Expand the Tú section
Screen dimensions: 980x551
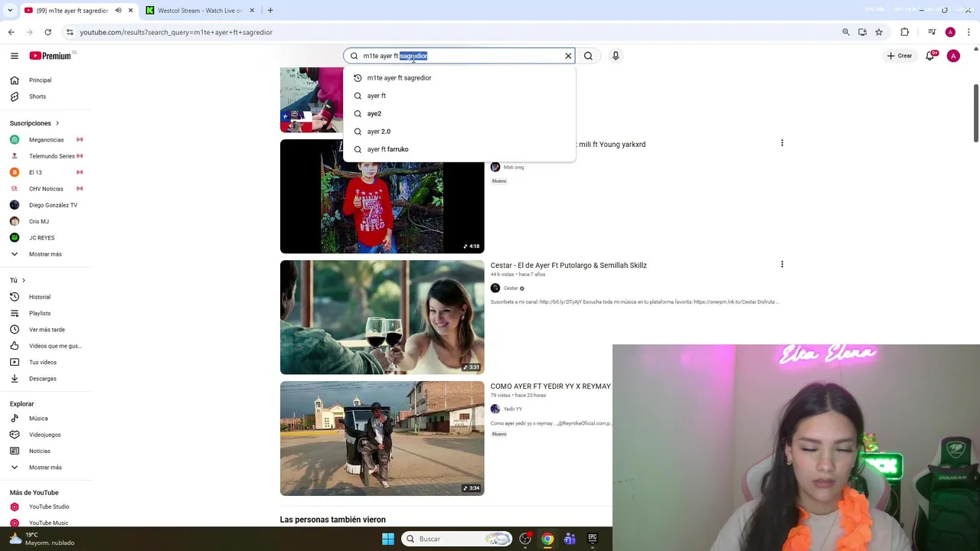(18, 280)
